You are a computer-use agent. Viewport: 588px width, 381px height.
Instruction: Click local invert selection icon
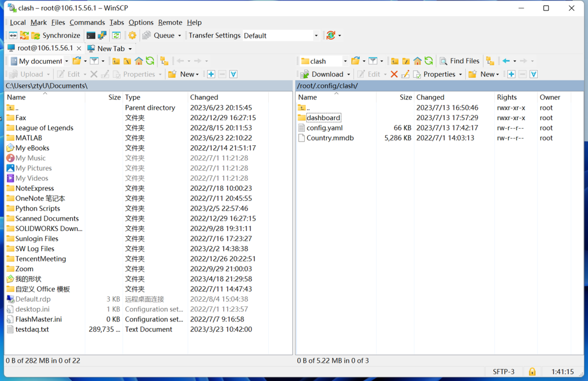(x=233, y=74)
